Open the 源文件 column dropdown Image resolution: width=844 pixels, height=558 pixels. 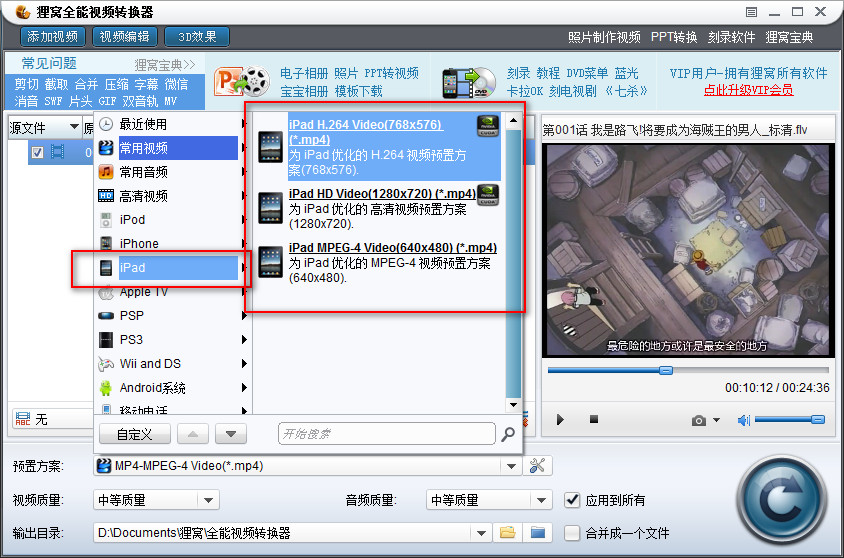point(74,127)
